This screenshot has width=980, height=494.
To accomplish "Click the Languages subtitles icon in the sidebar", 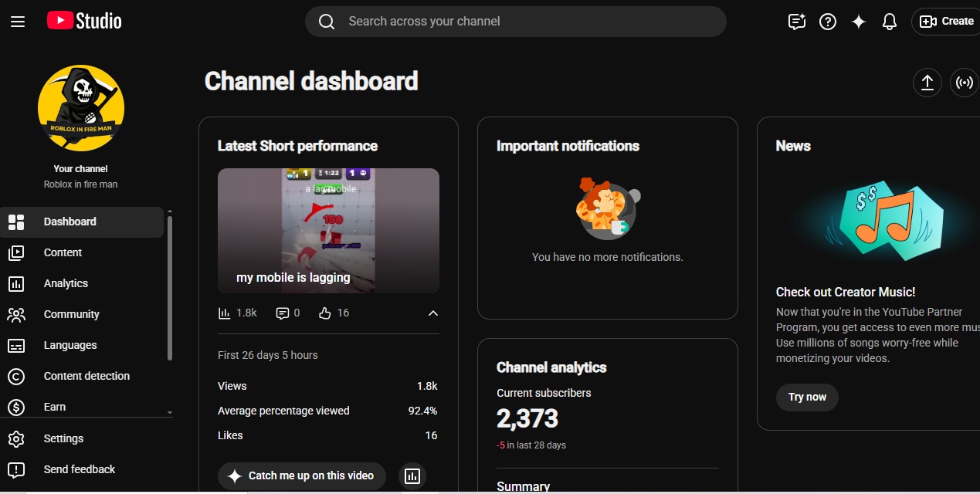I will pyautogui.click(x=16, y=345).
